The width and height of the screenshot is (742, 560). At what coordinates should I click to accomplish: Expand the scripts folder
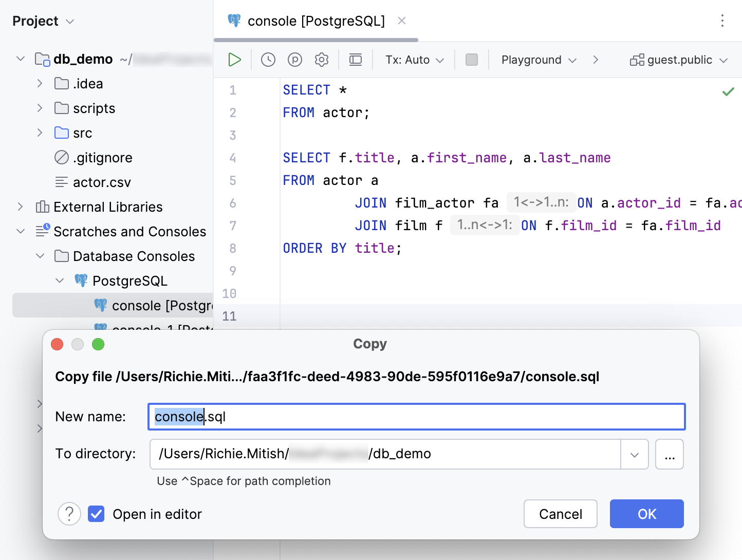pos(40,108)
